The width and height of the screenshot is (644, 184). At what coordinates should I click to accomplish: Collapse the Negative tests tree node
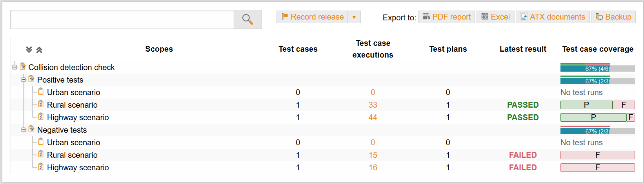tap(24, 130)
